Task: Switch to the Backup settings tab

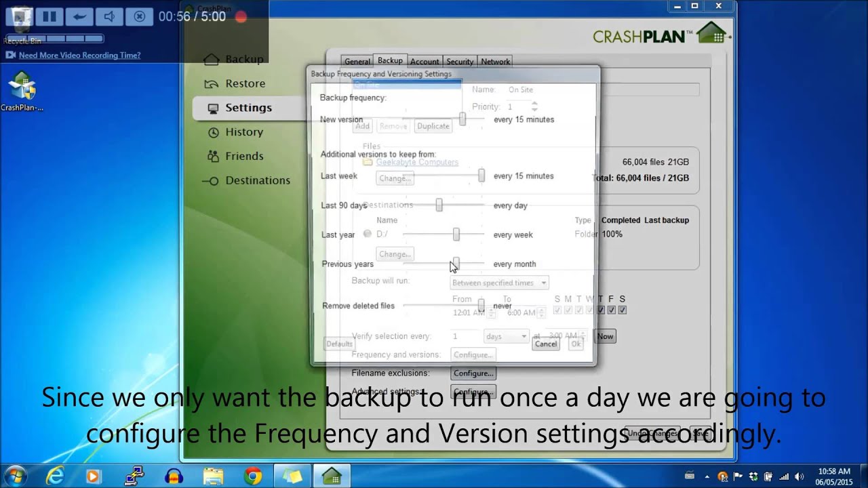Action: pos(390,61)
